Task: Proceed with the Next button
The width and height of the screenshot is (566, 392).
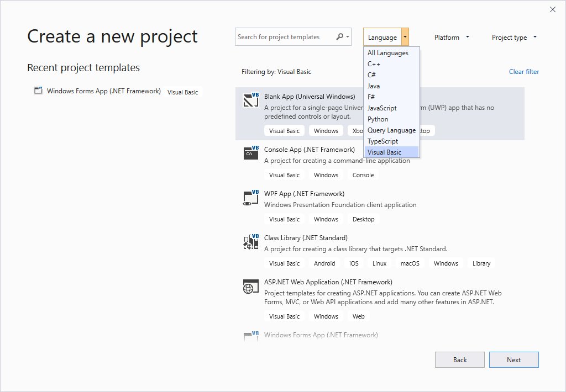Action: point(513,359)
